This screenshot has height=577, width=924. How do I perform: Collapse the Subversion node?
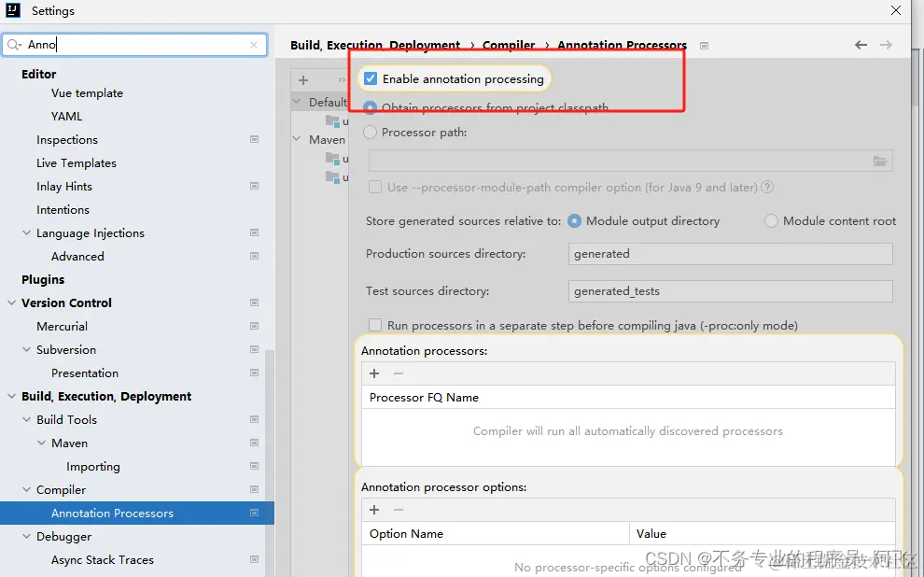(x=26, y=349)
